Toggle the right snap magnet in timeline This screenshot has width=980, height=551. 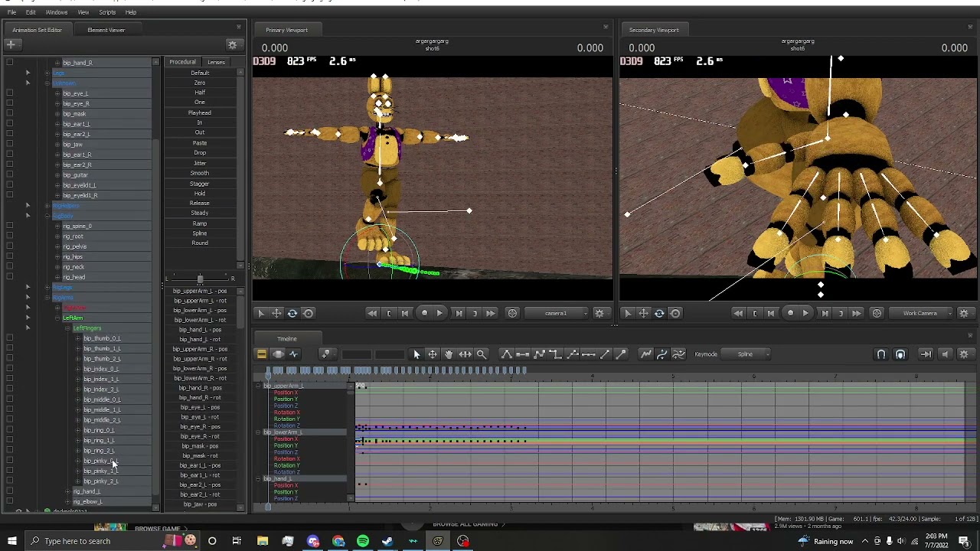pos(900,354)
